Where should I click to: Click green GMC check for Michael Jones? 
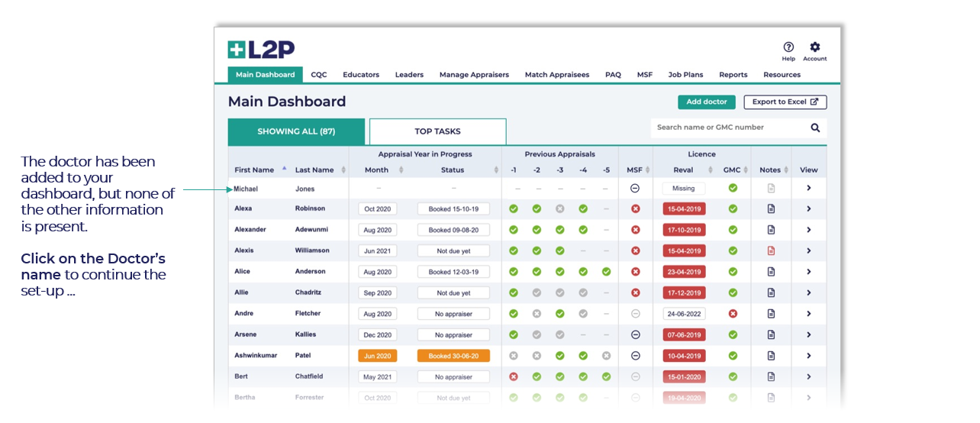pyautogui.click(x=733, y=188)
